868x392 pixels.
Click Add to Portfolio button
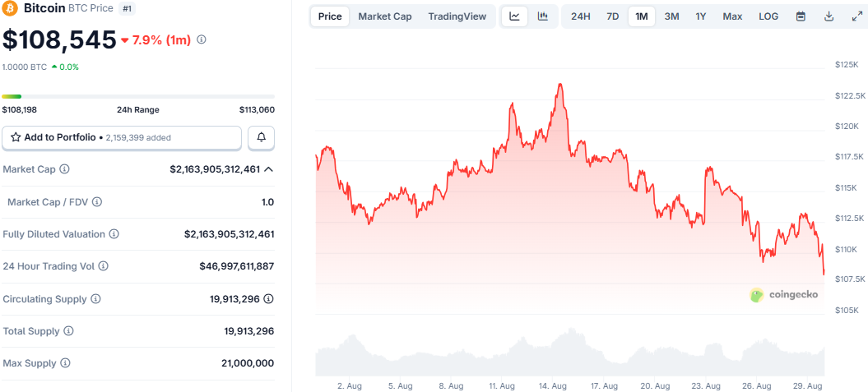(122, 138)
